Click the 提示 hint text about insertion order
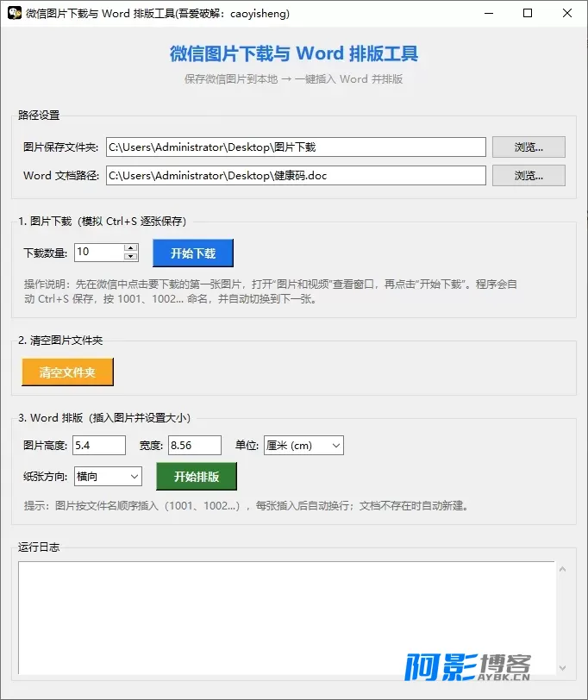This screenshot has height=700, width=588. tap(246, 506)
